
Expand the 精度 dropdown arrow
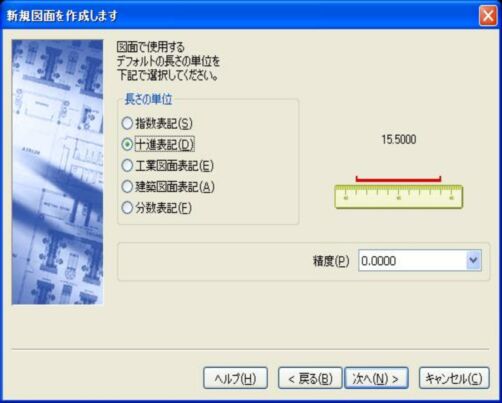[x=473, y=260]
